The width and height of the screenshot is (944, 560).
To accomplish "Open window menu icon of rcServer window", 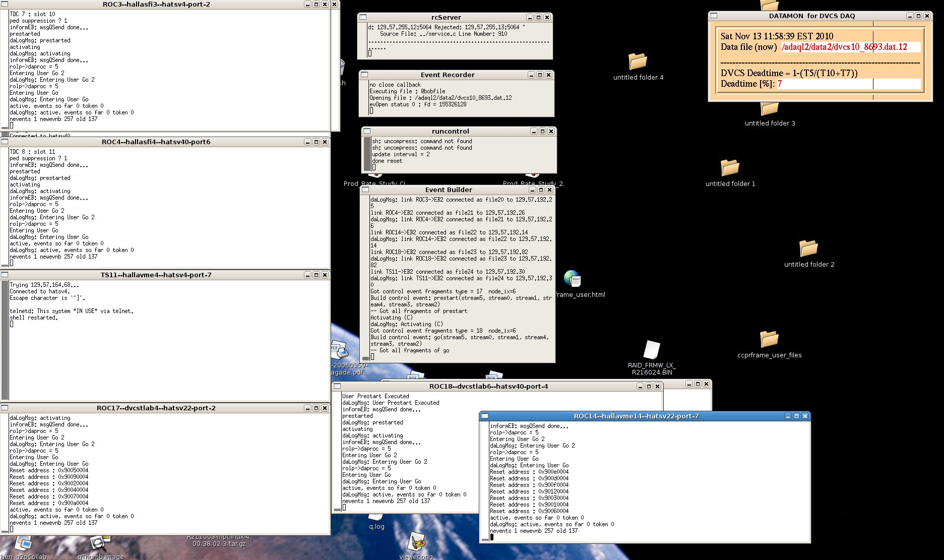I will tap(363, 17).
